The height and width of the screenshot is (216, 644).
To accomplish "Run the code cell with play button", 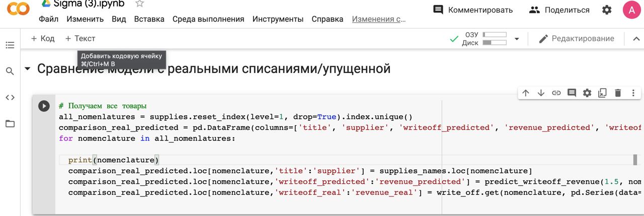I will click(44, 106).
